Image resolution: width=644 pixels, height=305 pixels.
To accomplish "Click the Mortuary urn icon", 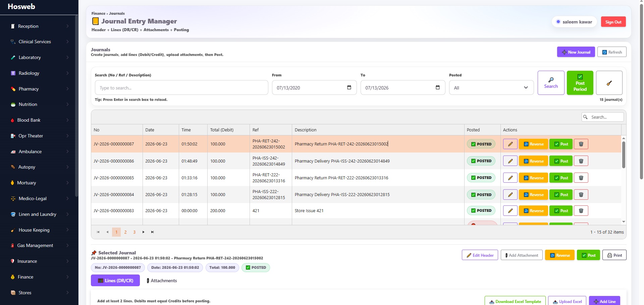I will [12, 183].
